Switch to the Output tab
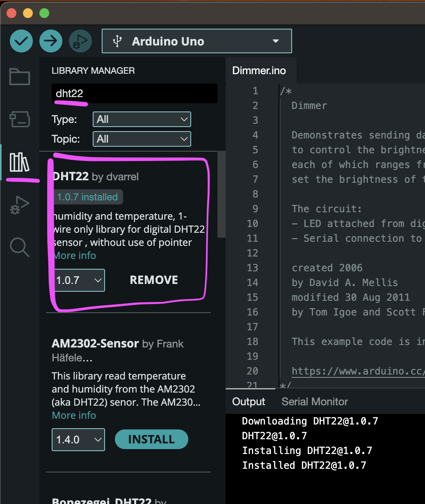Viewport: 425px width, 504px height. pos(249,402)
